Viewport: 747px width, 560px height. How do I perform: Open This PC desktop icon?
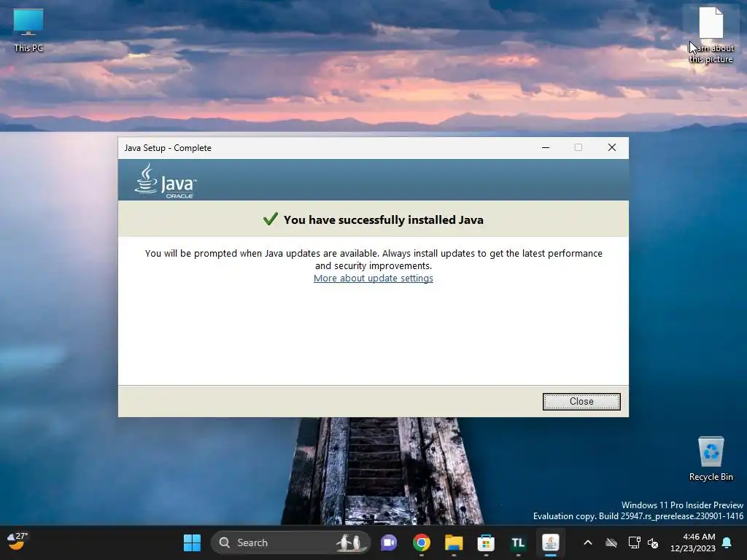click(x=28, y=31)
